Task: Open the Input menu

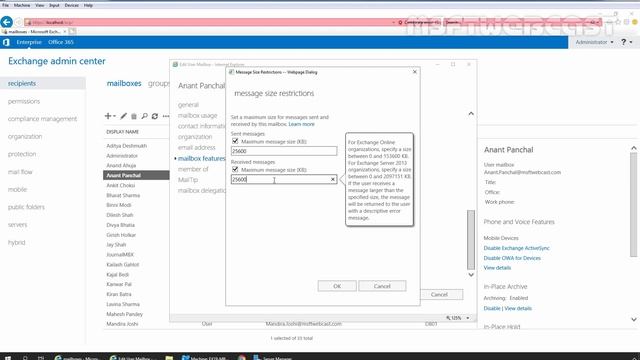Action: 54,5
